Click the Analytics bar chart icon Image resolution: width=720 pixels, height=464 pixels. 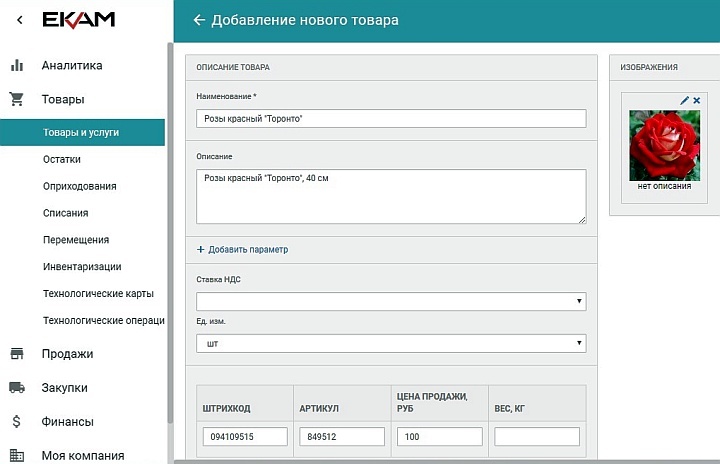coord(17,66)
